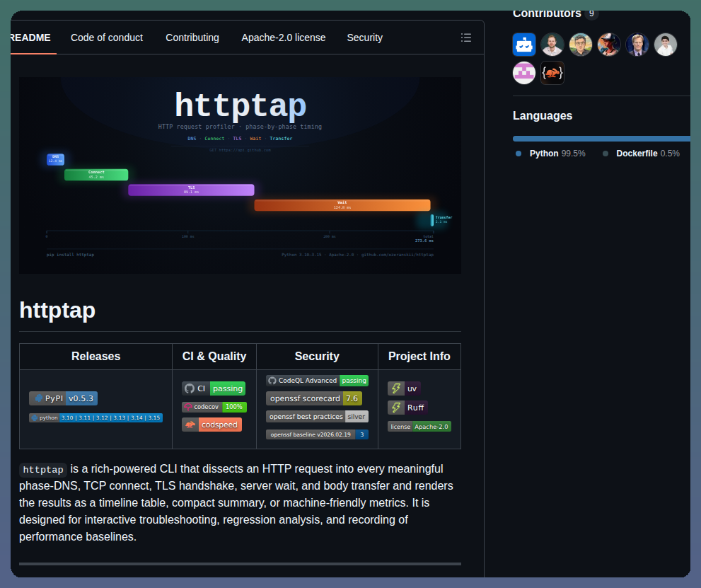Click the CI & Quality table header
This screenshot has height=588, width=701.
tap(214, 357)
